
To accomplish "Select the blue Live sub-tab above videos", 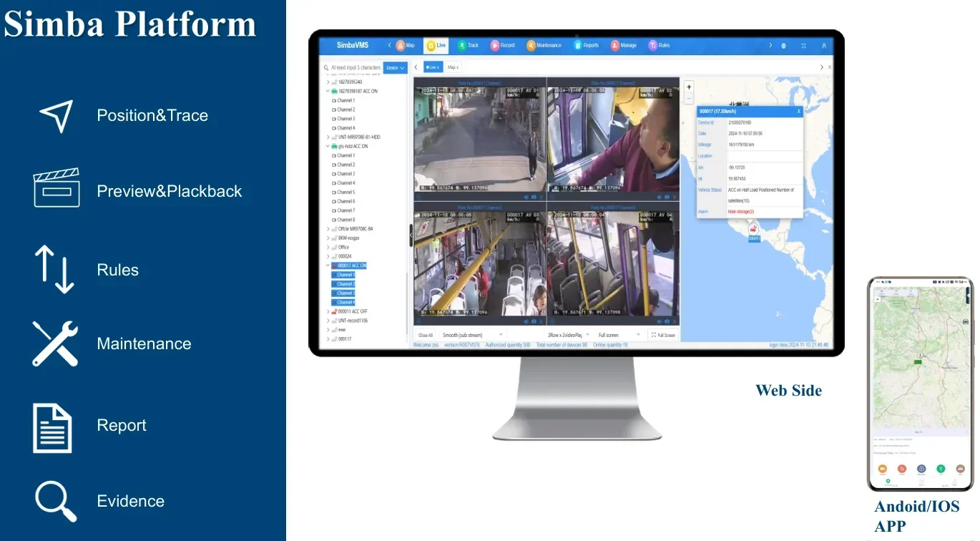I will click(433, 67).
